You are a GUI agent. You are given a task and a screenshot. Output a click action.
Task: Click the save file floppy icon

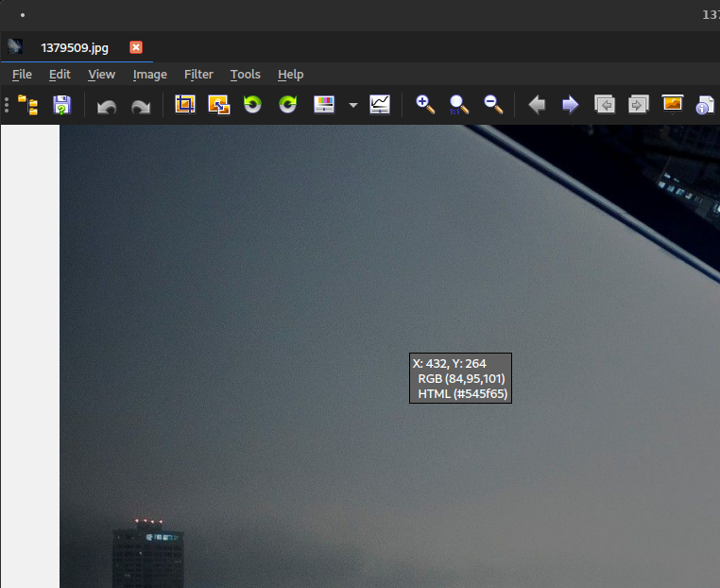tap(61, 105)
